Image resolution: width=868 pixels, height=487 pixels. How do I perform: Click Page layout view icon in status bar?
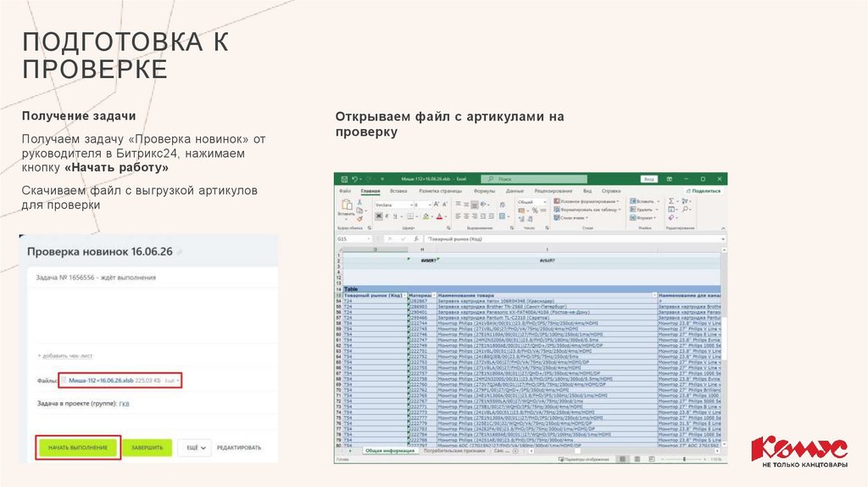click(x=637, y=459)
